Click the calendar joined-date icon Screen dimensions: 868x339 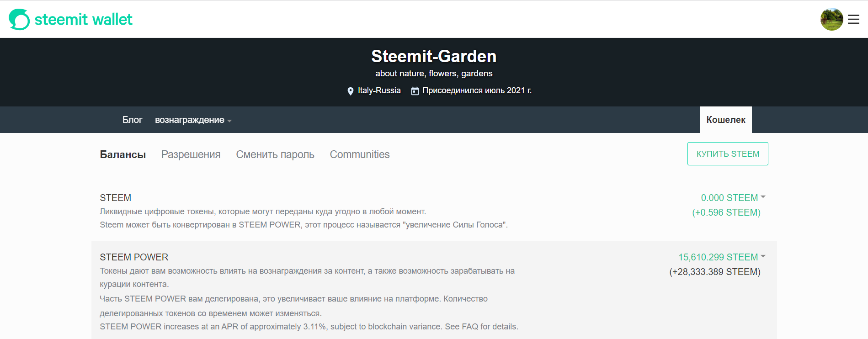click(x=415, y=91)
